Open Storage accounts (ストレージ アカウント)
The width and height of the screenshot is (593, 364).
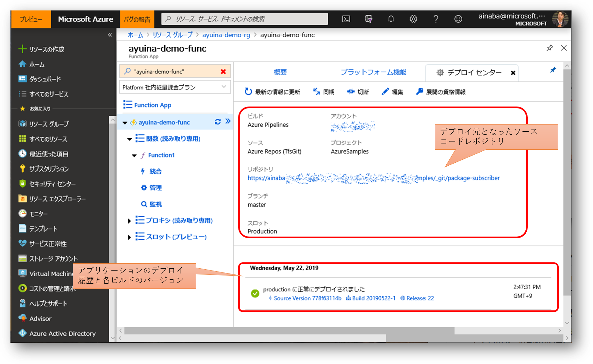(48, 259)
